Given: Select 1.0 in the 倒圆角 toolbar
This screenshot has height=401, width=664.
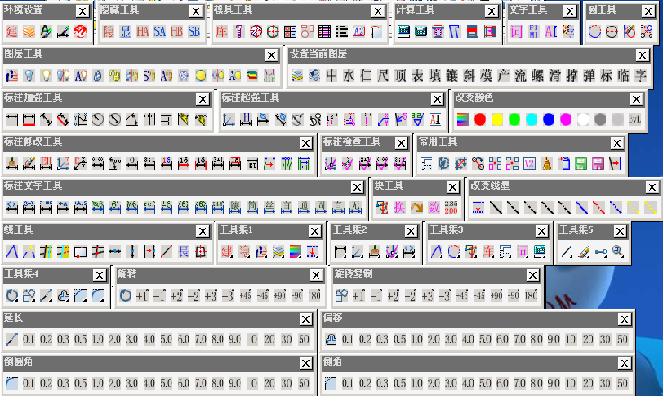Looking at the screenshot, I should (x=98, y=384).
